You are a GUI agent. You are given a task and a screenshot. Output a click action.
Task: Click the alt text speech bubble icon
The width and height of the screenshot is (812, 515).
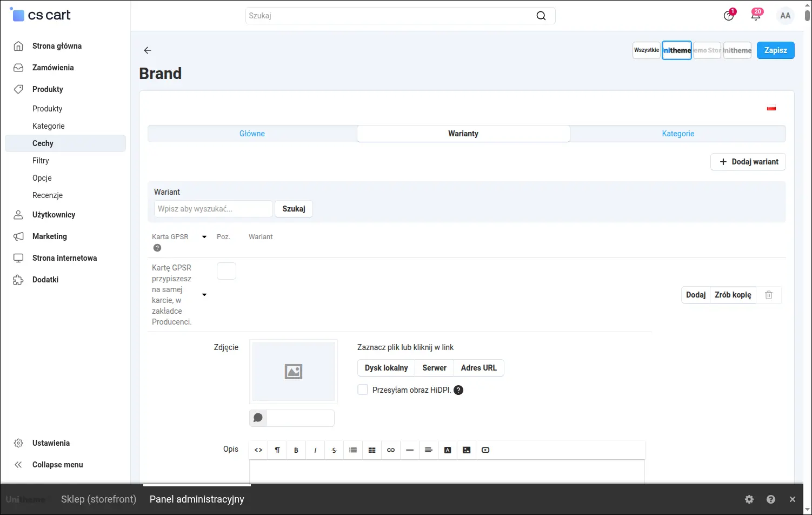(x=258, y=418)
